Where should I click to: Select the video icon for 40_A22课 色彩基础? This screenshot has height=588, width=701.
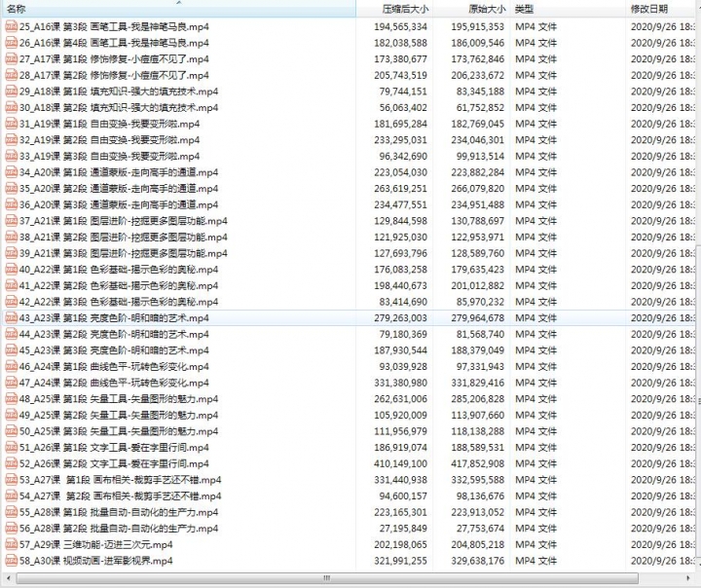click(x=12, y=270)
